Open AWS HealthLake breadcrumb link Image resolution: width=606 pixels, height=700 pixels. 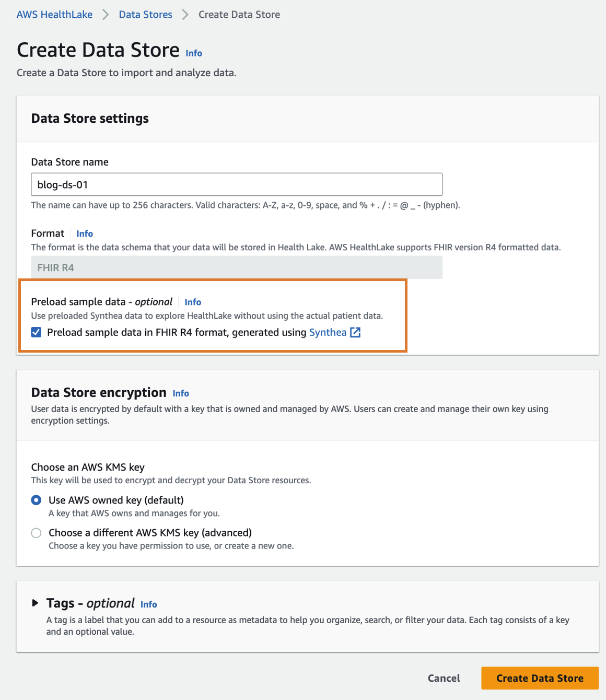[x=54, y=15]
